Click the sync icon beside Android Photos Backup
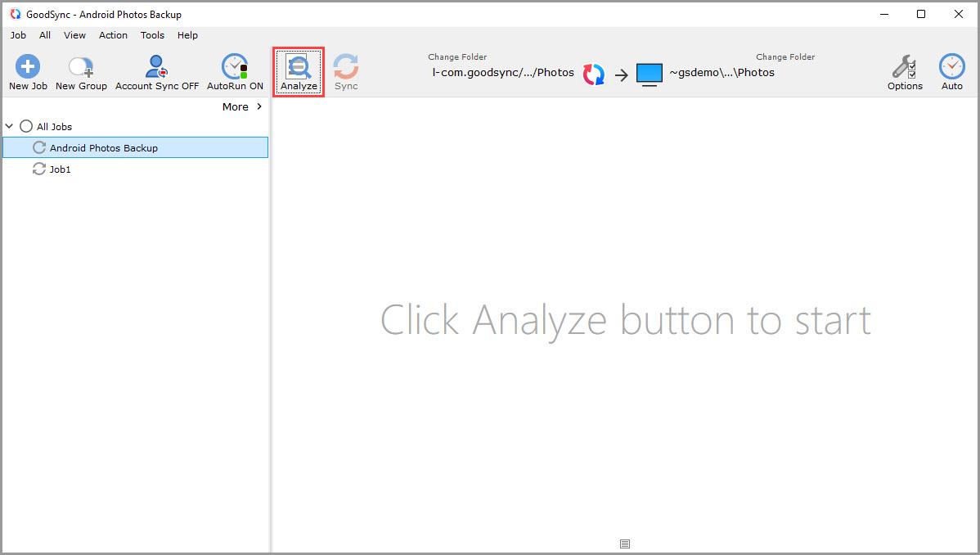The height and width of the screenshot is (555, 980). click(x=39, y=147)
